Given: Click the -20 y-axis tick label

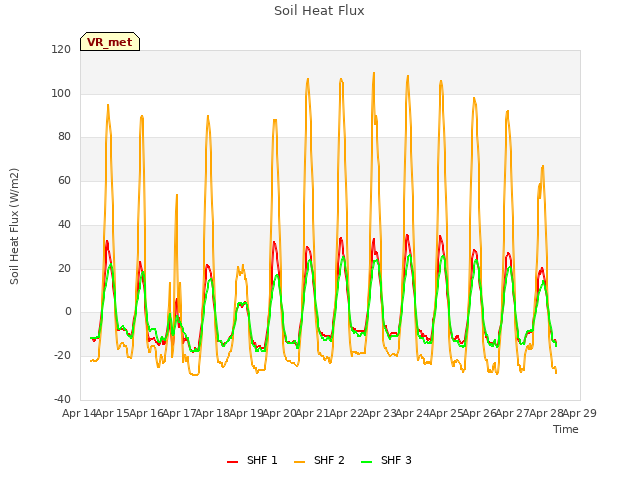Looking at the screenshot, I should click(x=62, y=356).
